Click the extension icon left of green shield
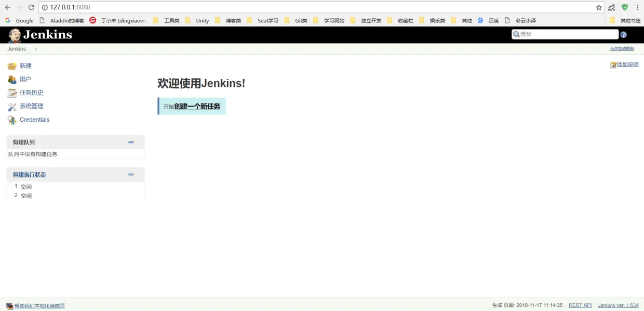Image resolution: width=644 pixels, height=311 pixels. click(612, 7)
